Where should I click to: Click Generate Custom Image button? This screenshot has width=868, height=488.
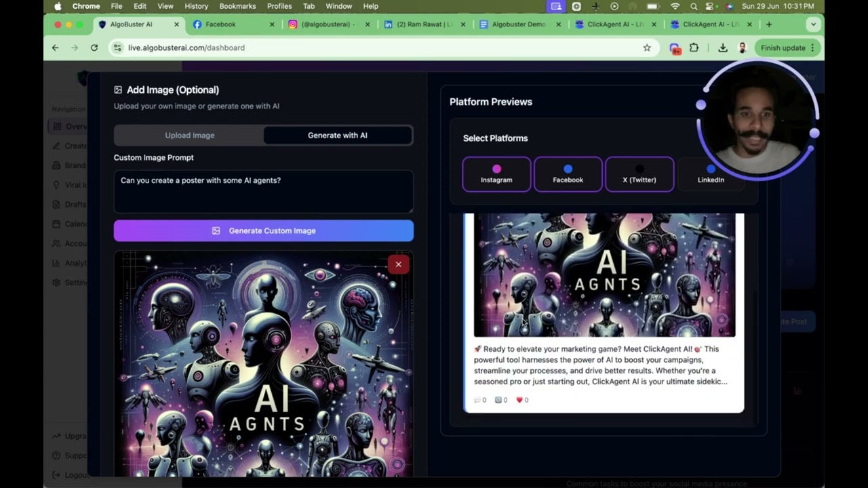coord(264,230)
